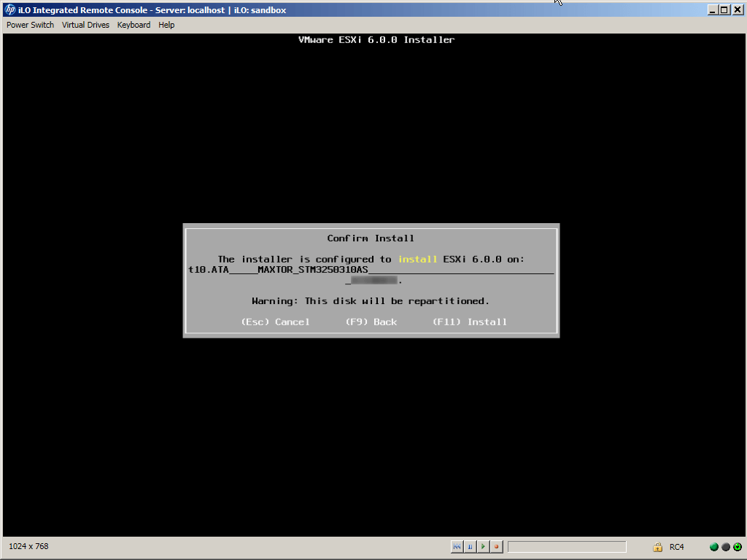Click the (F9) Back option
The image size is (747, 560).
click(371, 322)
